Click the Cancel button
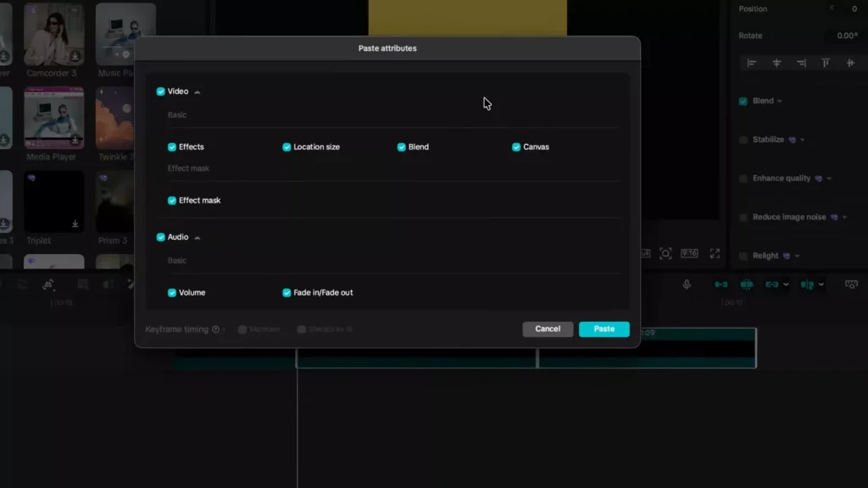Image resolution: width=868 pixels, height=488 pixels. (548, 329)
